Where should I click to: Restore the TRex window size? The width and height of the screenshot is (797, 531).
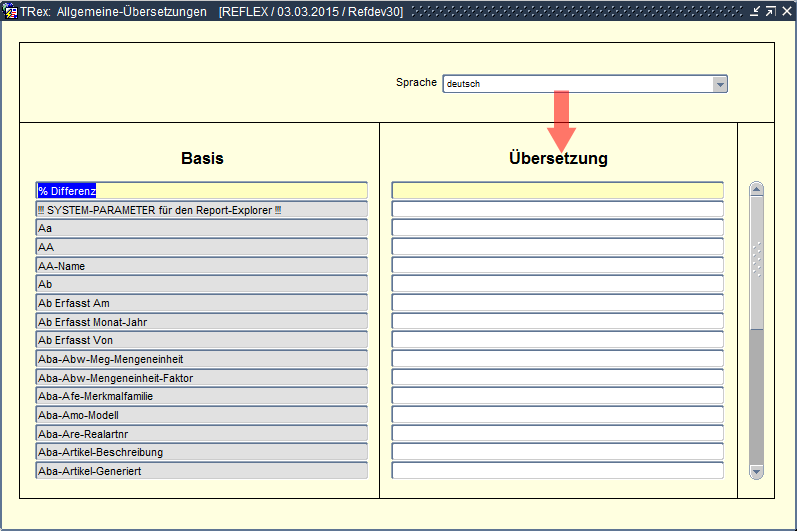tap(769, 11)
